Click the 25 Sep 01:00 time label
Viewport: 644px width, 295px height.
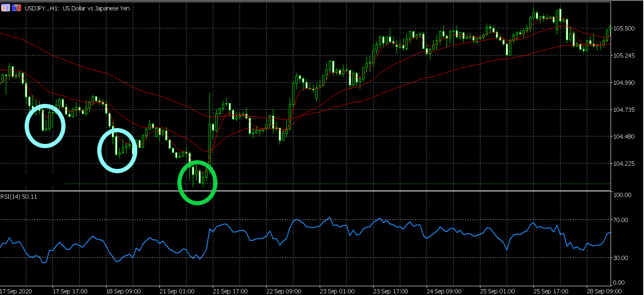pyautogui.click(x=498, y=291)
